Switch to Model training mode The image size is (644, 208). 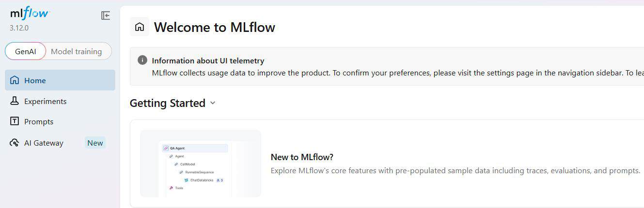pyautogui.click(x=77, y=51)
